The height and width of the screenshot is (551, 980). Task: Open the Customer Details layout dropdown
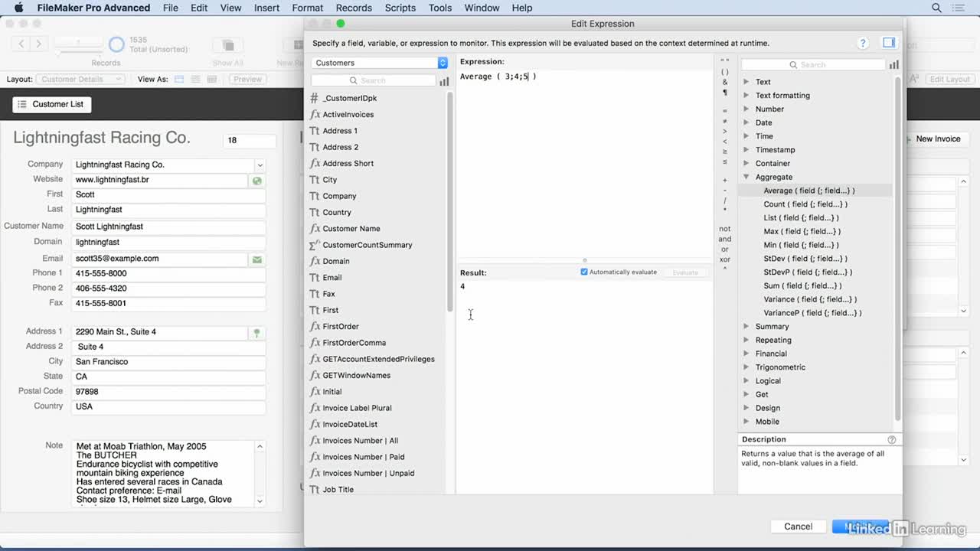coord(80,79)
